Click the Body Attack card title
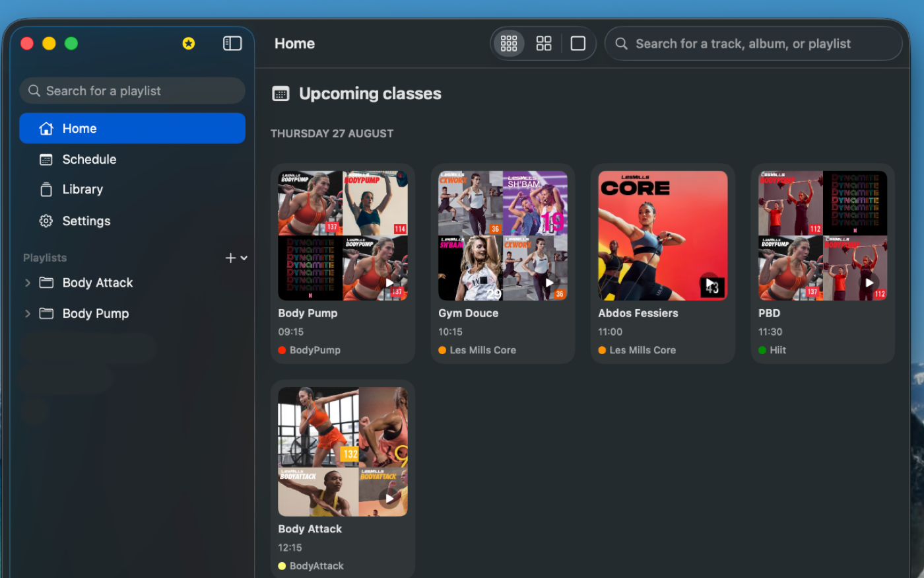The image size is (924, 578). coord(310,529)
